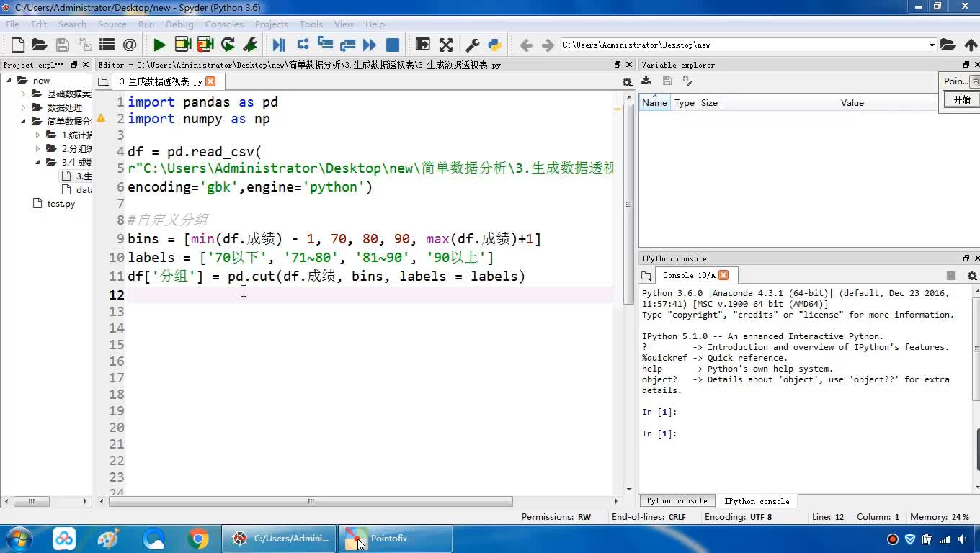Click the 开始 button in Pointofix panel

(x=962, y=100)
